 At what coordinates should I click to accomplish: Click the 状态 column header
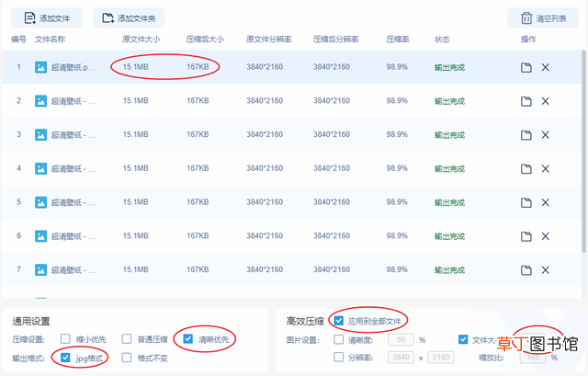coord(442,39)
